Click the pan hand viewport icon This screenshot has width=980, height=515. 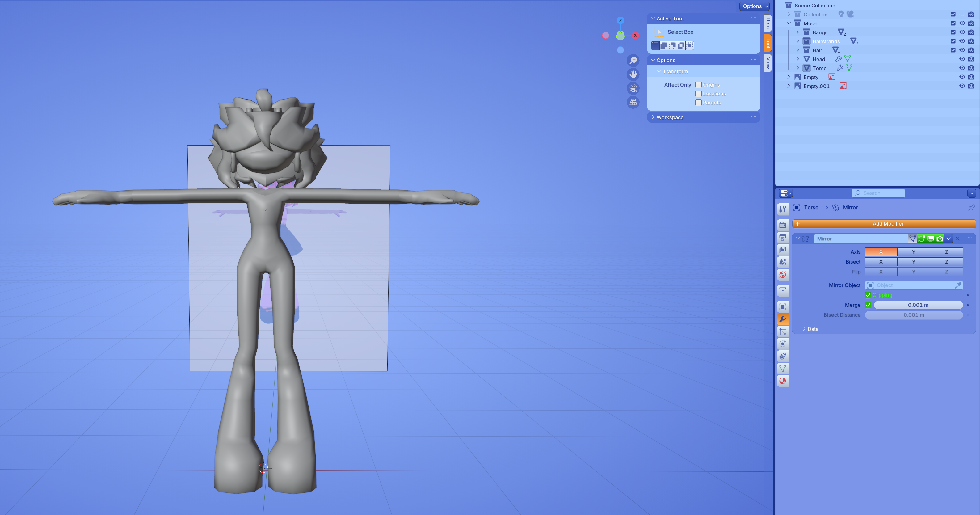[x=633, y=74]
